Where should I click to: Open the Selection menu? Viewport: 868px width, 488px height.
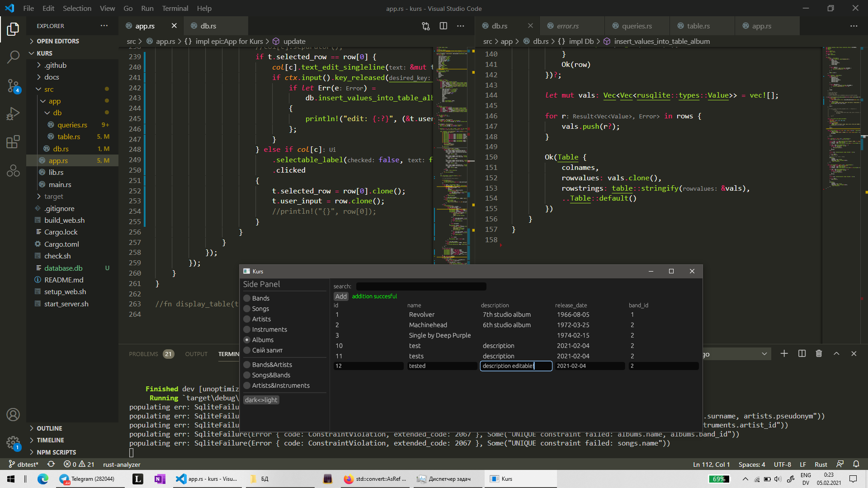click(77, 8)
